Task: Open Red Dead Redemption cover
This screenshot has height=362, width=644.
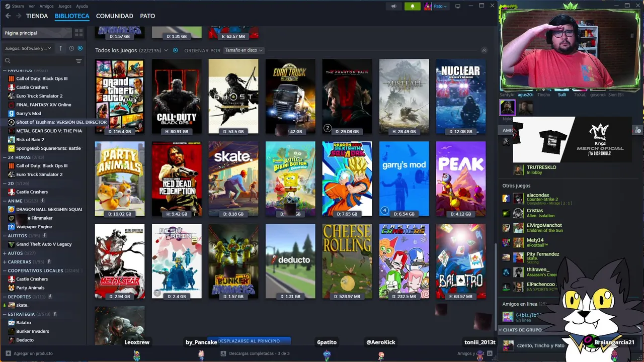Action: tap(177, 179)
